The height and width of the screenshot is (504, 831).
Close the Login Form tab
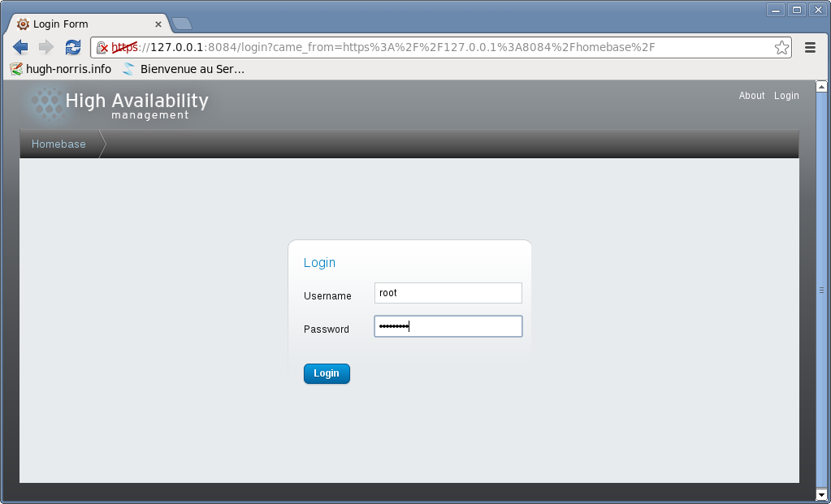tap(158, 24)
